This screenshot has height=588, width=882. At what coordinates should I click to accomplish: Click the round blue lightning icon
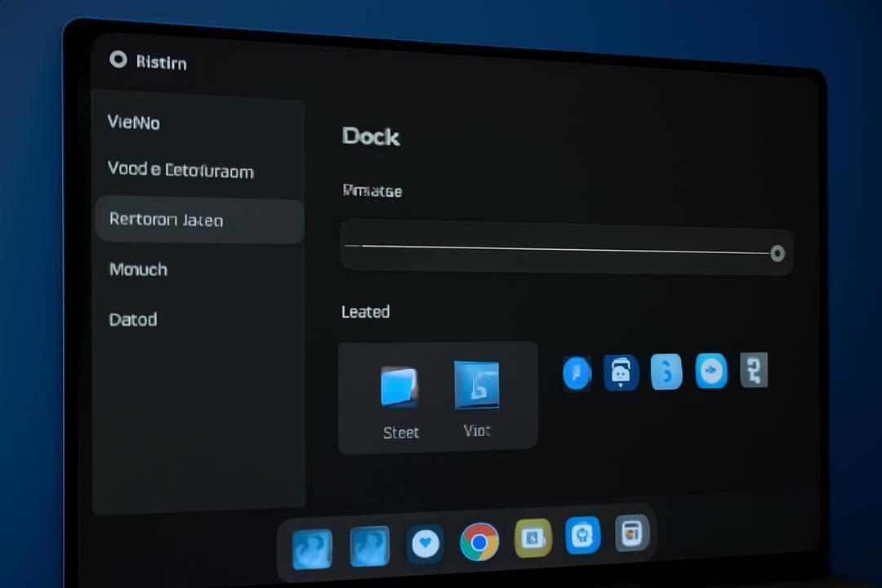(x=577, y=373)
